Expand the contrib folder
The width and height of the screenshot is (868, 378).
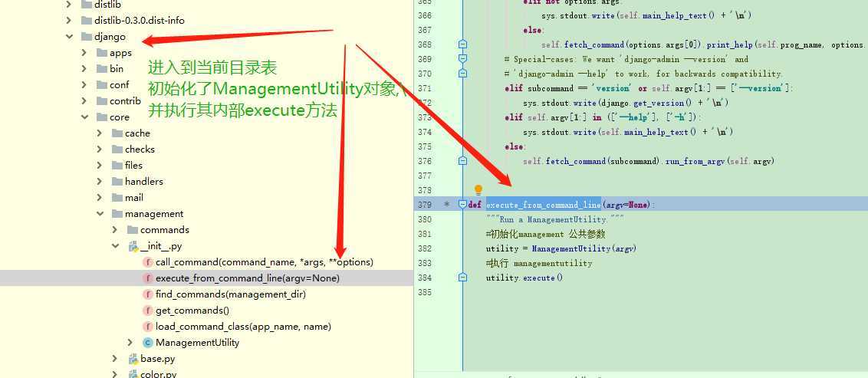pyautogui.click(x=84, y=100)
